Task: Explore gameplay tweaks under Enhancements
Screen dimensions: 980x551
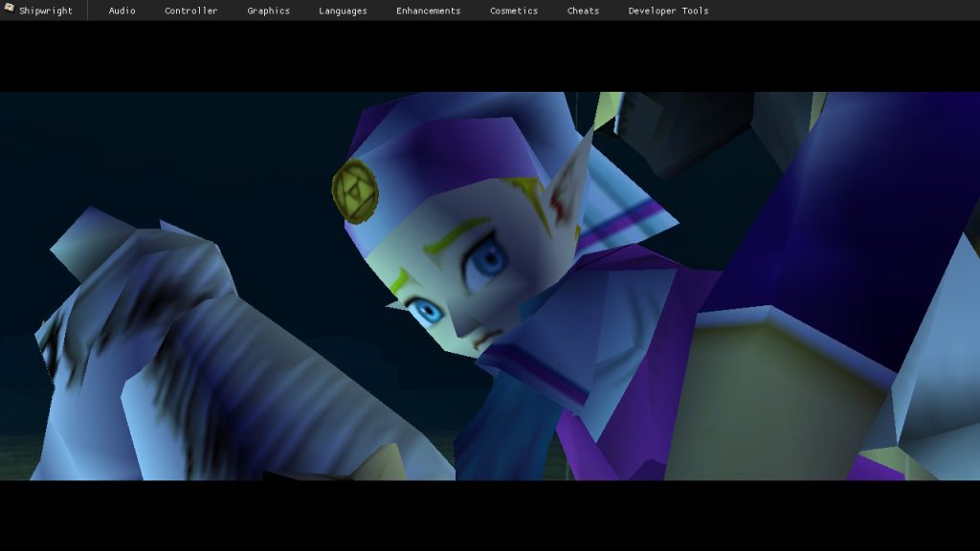Action: point(427,11)
